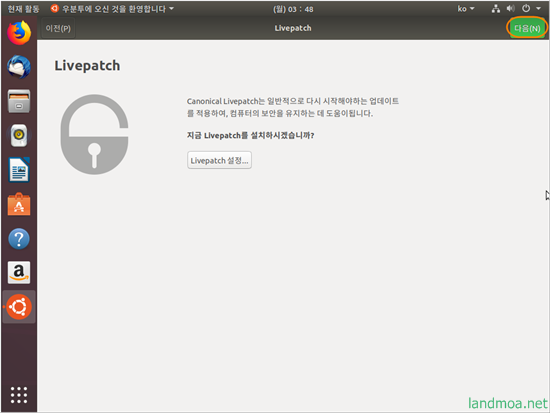550x413 pixels.
Task: Click the power icon in top bar
Action: click(526, 9)
